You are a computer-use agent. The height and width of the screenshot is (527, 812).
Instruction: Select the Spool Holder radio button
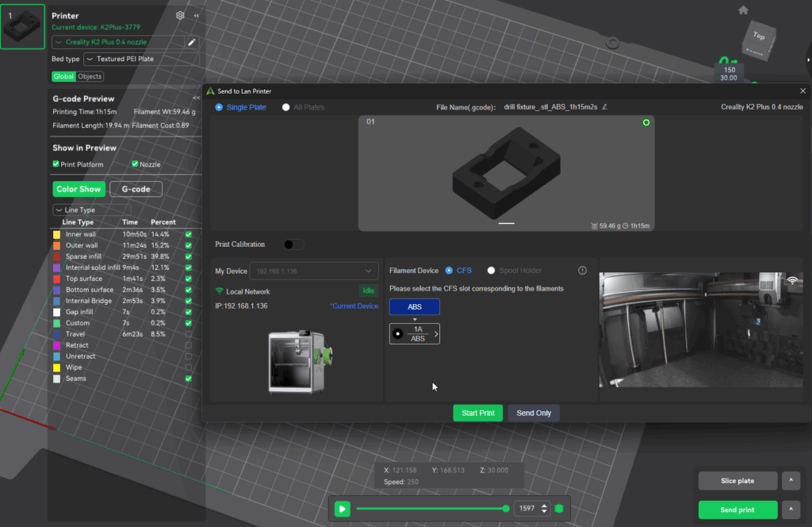pyautogui.click(x=492, y=271)
